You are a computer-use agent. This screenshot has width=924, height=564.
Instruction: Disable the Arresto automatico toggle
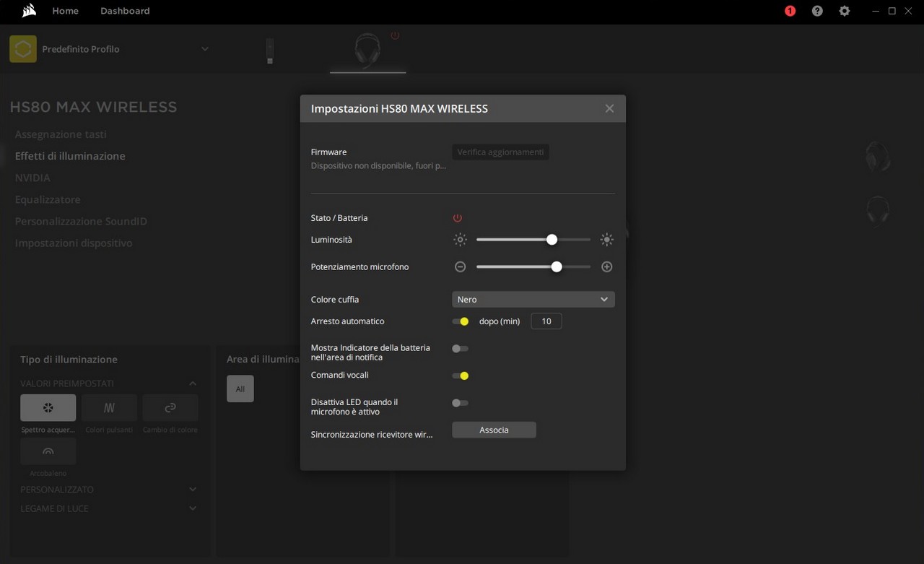tap(461, 321)
